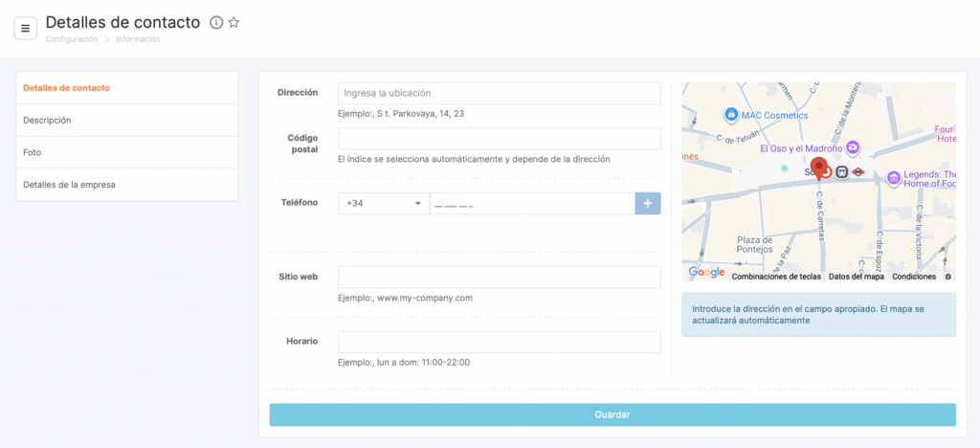
Task: Click the info icon beside the page title
Action: pos(216,23)
